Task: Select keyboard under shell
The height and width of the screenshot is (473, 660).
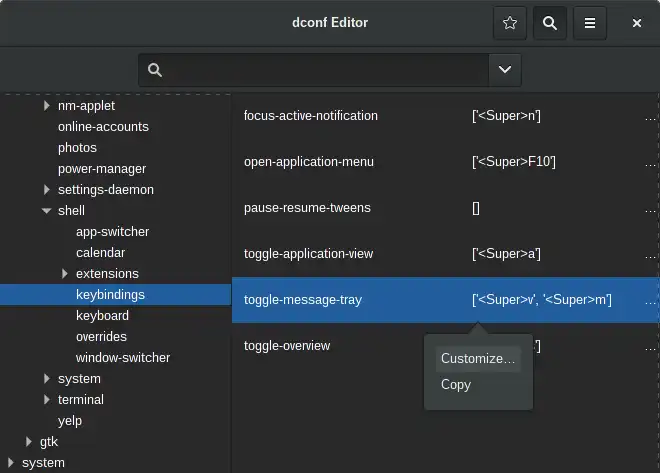Action: point(102,316)
